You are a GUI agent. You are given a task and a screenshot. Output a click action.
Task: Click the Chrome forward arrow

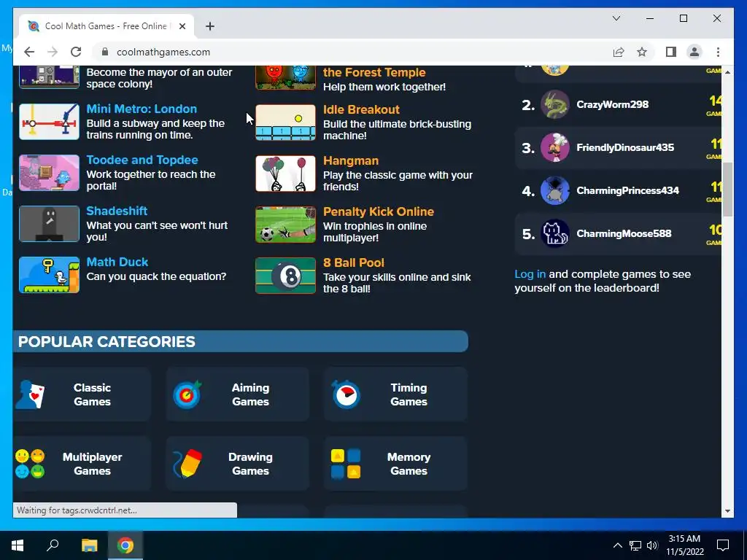tap(53, 52)
